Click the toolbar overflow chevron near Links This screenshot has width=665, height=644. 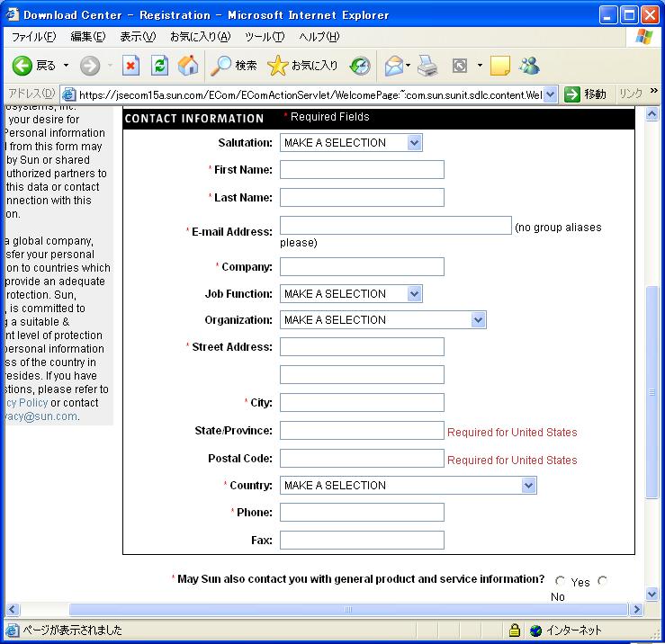[x=653, y=90]
